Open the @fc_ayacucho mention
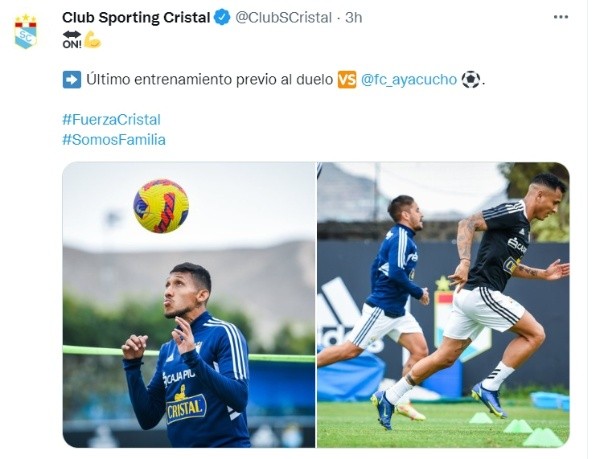 409,80
